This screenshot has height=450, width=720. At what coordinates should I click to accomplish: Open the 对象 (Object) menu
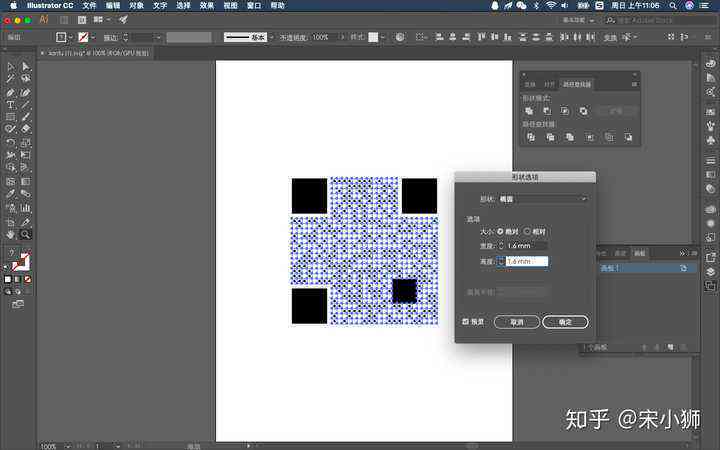point(136,6)
